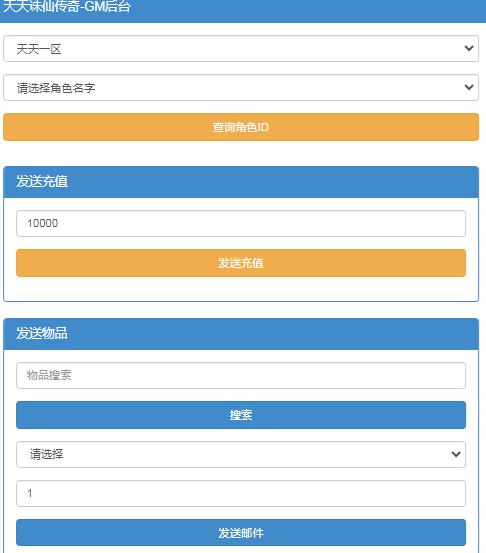The image size is (486, 553).
Task: Send mail with the 发送邮件 button
Action: (x=241, y=533)
